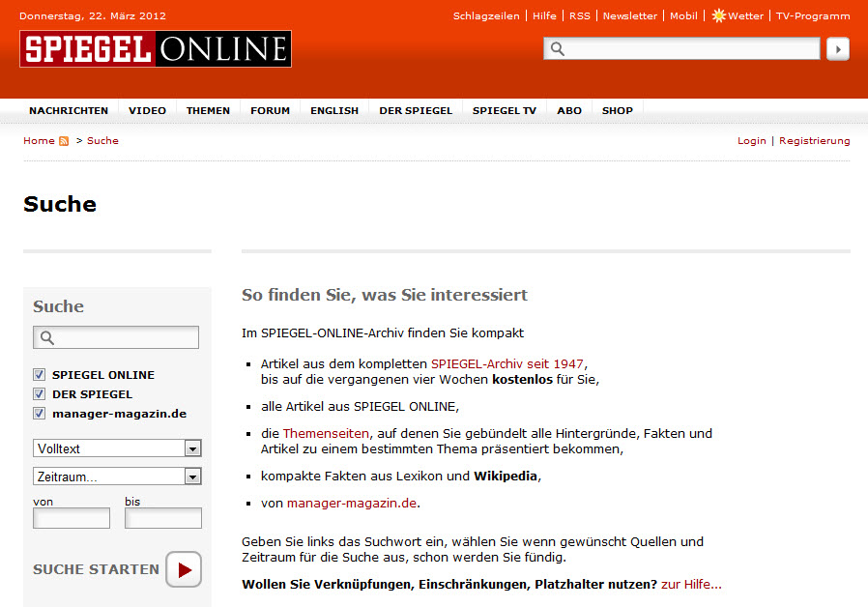868x607 pixels.
Task: Uncheck the SPIEGEL ONLINE source checkbox
Action: (x=39, y=375)
